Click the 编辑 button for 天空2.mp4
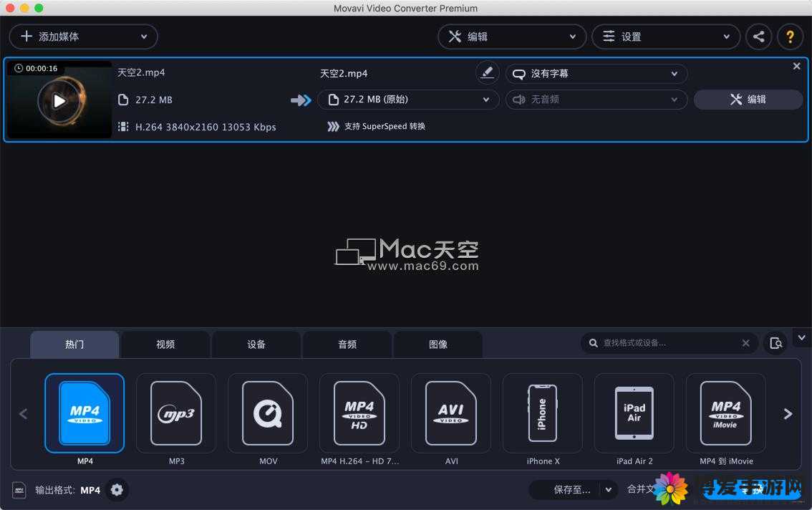Viewport: 812px width, 510px height. pos(748,100)
